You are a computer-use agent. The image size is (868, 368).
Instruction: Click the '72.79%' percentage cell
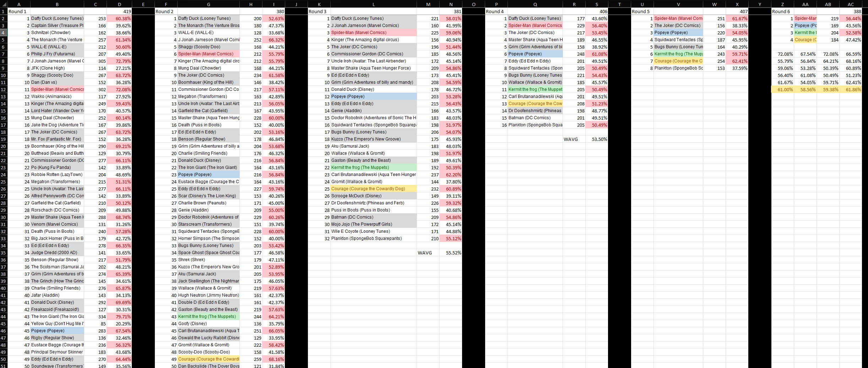119,61
